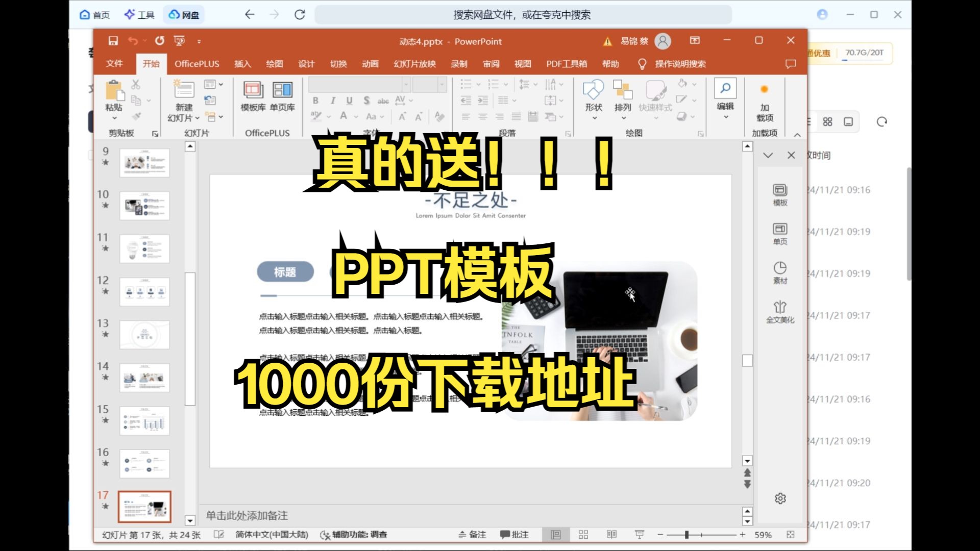Open side pane settings gear

point(780,498)
